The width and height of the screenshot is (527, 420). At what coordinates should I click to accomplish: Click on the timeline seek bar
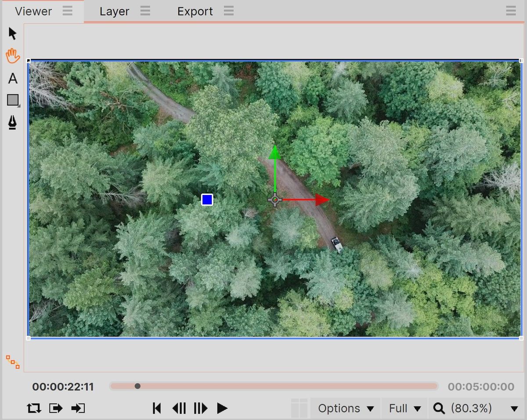(x=272, y=386)
